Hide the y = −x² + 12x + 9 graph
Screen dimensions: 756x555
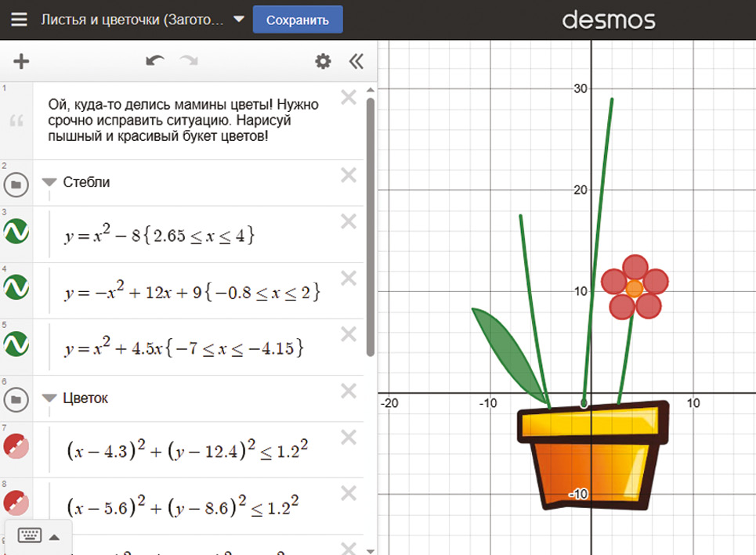(x=16, y=290)
